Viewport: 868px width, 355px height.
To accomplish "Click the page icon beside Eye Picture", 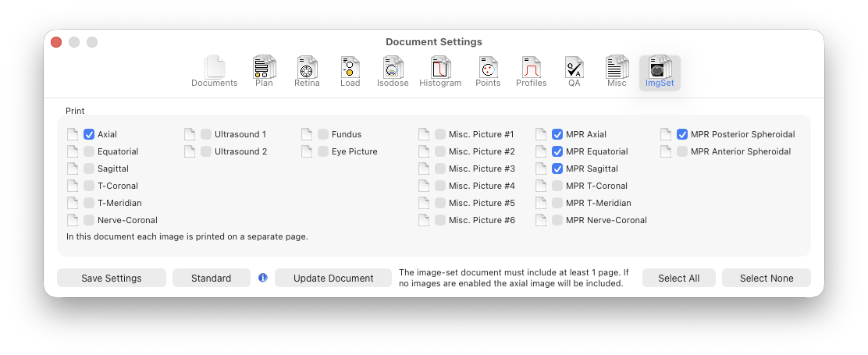I will (307, 151).
